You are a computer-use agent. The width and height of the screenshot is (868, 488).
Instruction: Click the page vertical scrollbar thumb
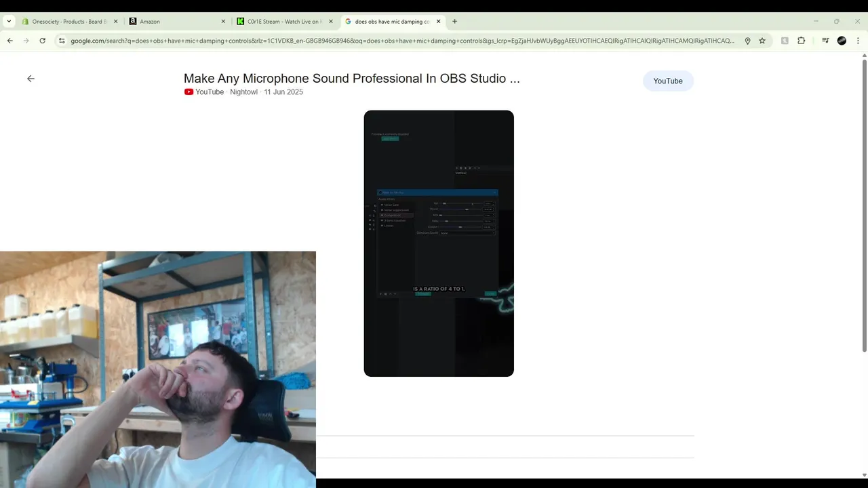click(865, 205)
